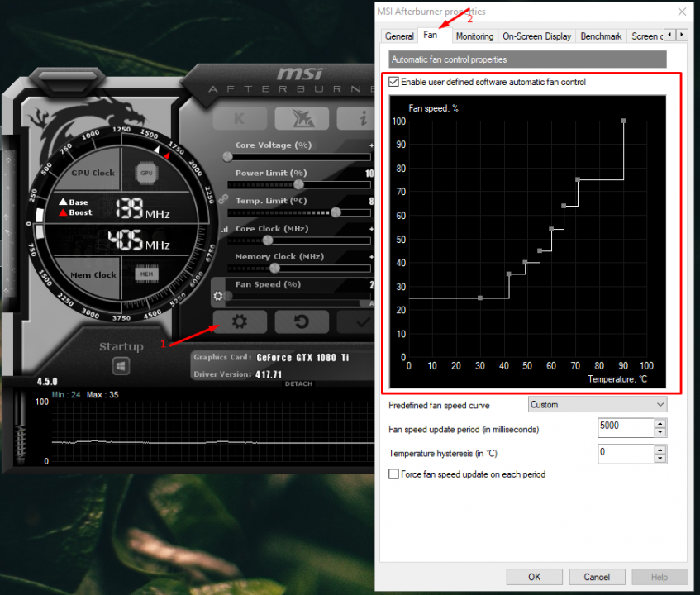Click the fan update period input field
Screen dimensions: 700x595
pos(626,427)
